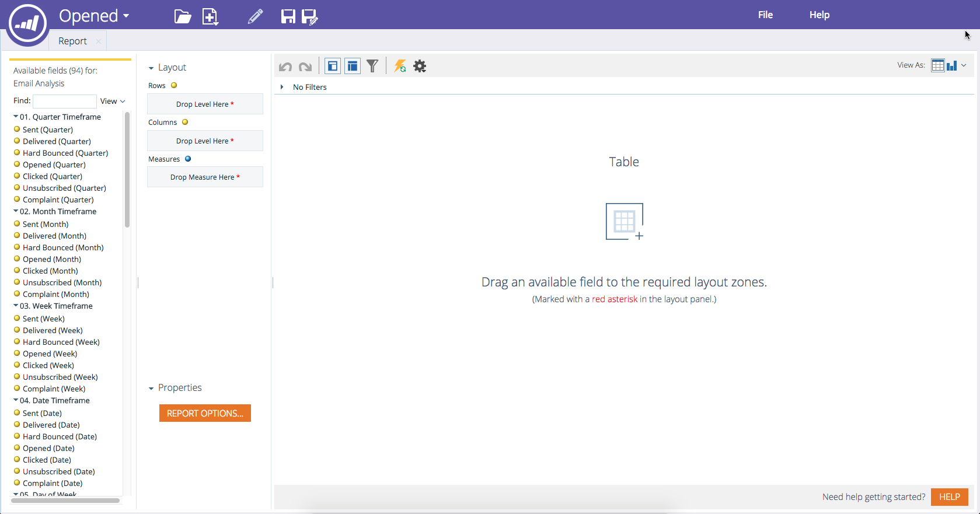Image resolution: width=980 pixels, height=514 pixels.
Task: Select the Complaint (Quarter) field
Action: coord(58,200)
